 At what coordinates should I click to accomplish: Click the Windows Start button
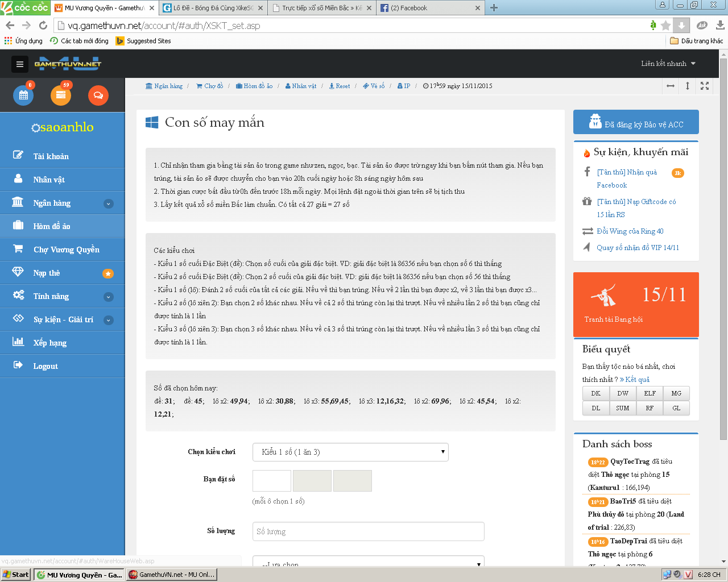click(x=16, y=575)
